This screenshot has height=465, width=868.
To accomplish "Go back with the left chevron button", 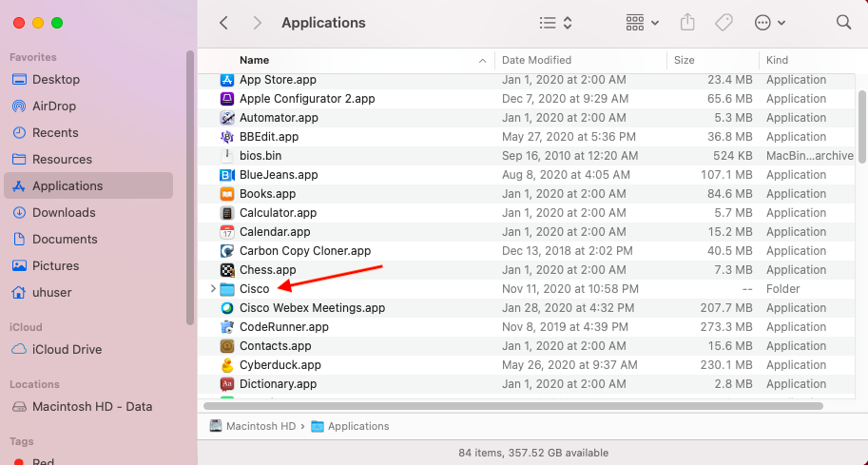I will (223, 23).
